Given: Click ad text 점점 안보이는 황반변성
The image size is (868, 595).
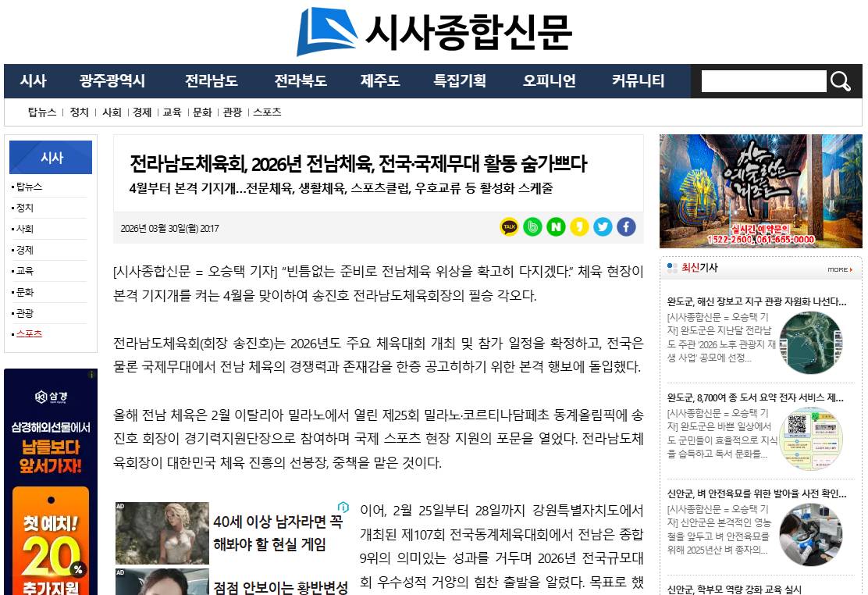Looking at the screenshot, I should (x=281, y=587).
